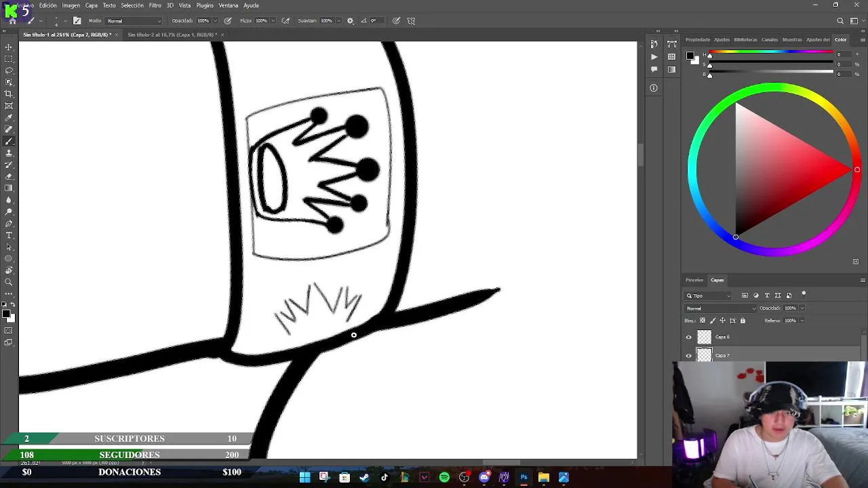This screenshot has height=488, width=868.
Task: Open the Ventana menu
Action: [x=229, y=5]
